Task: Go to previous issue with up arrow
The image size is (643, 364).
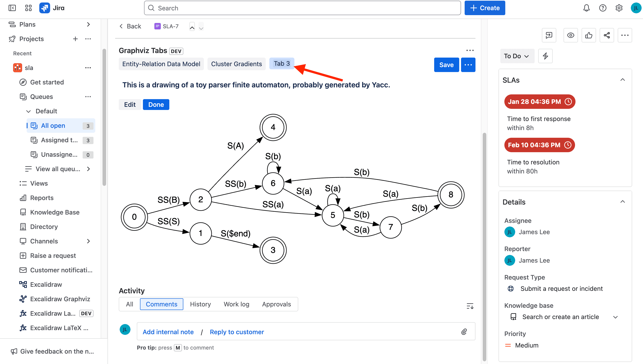Action: click(192, 26)
